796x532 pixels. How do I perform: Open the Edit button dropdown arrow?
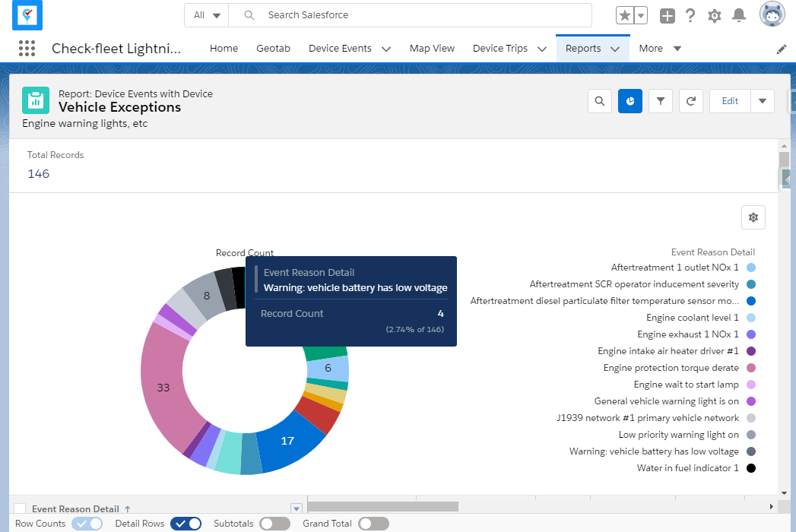[763, 100]
